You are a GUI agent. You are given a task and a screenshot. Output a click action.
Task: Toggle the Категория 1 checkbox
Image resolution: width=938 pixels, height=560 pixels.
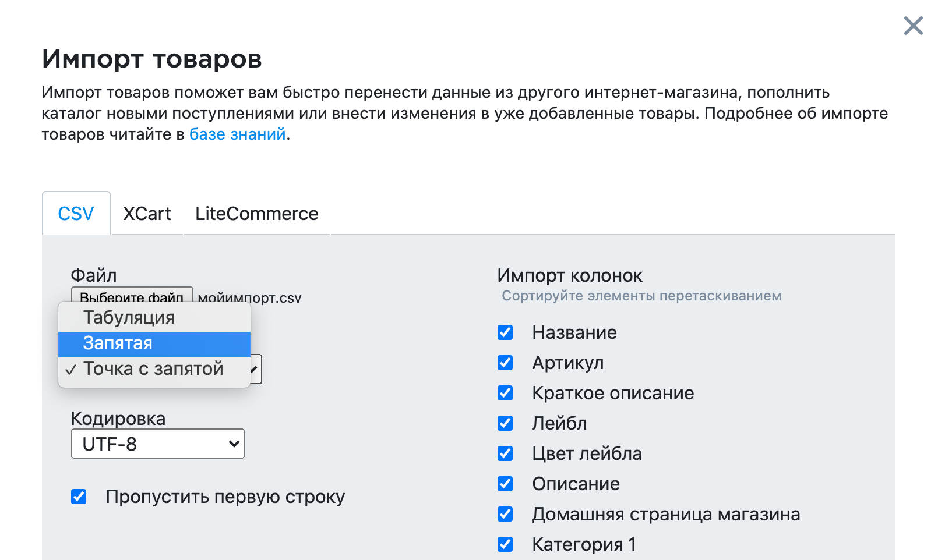[x=505, y=544]
